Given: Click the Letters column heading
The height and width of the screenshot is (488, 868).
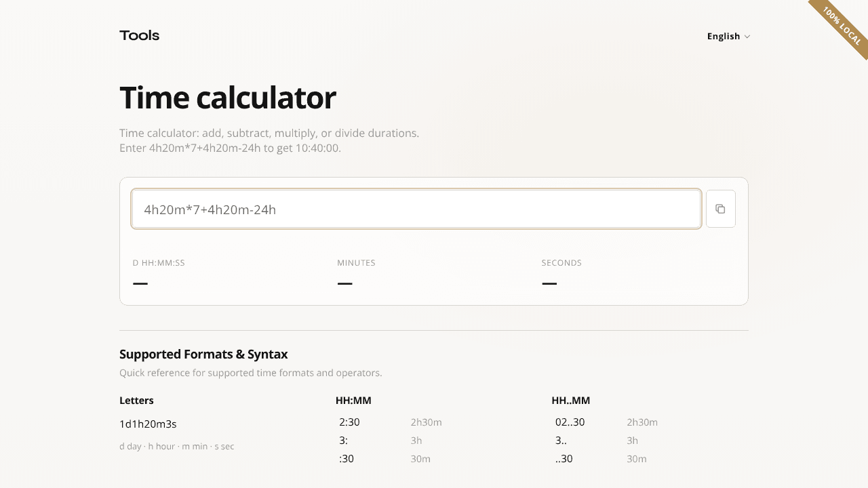Looking at the screenshot, I should [x=136, y=401].
